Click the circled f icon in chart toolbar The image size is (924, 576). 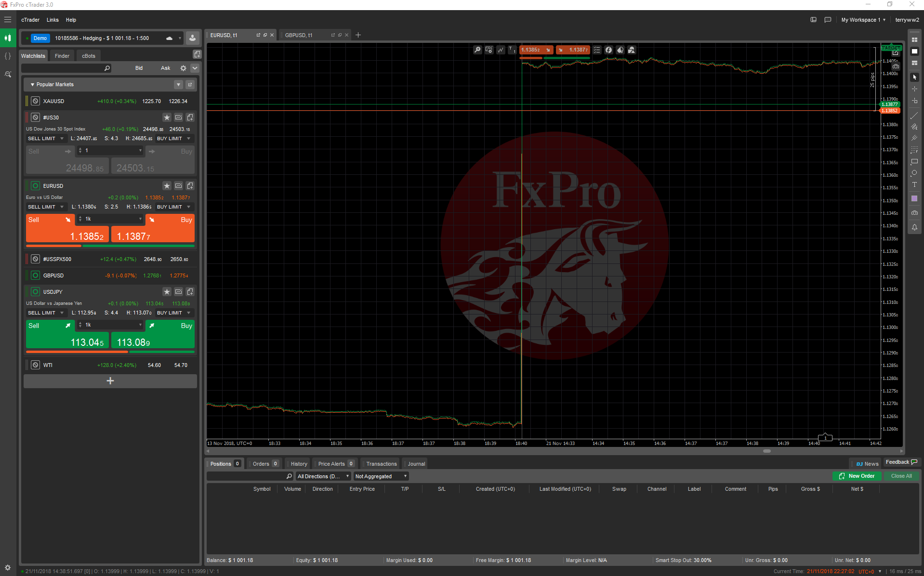(x=608, y=50)
